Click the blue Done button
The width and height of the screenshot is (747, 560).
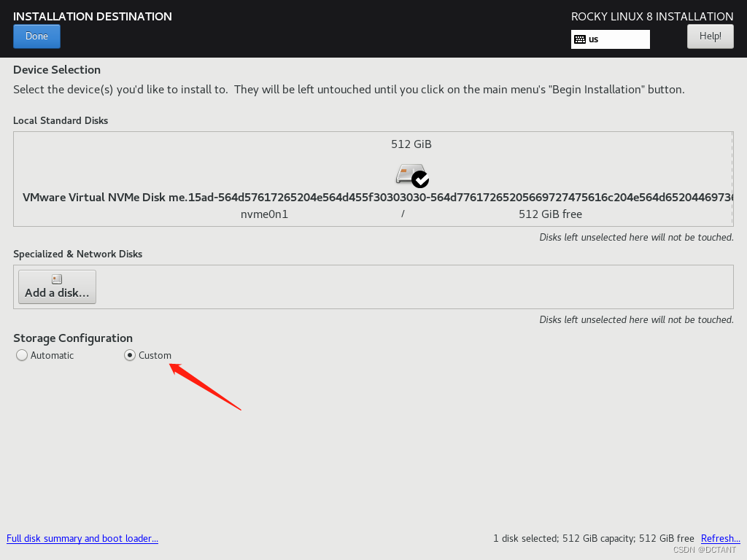pyautogui.click(x=36, y=36)
